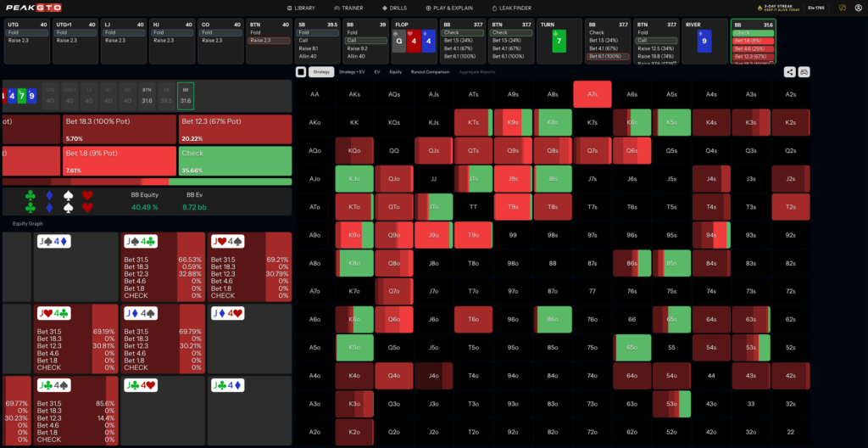Choose Raise 8.1 in the SB column

pos(318,48)
